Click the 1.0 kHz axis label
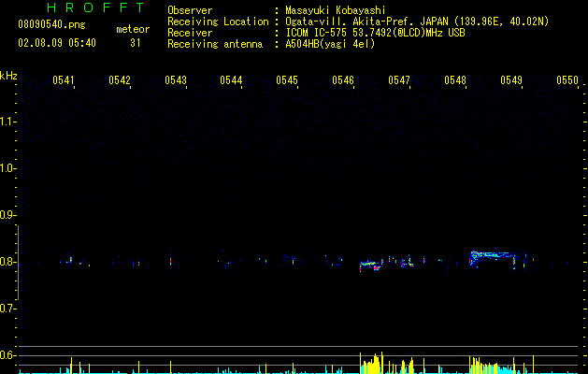This screenshot has width=588, height=374. (7, 168)
